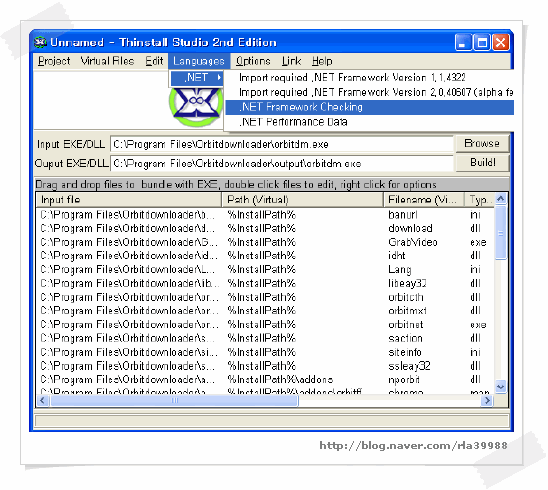Viewport: 548px width, 490px height.
Task: Sort by Path (Virtual) column header
Action: [x=302, y=200]
